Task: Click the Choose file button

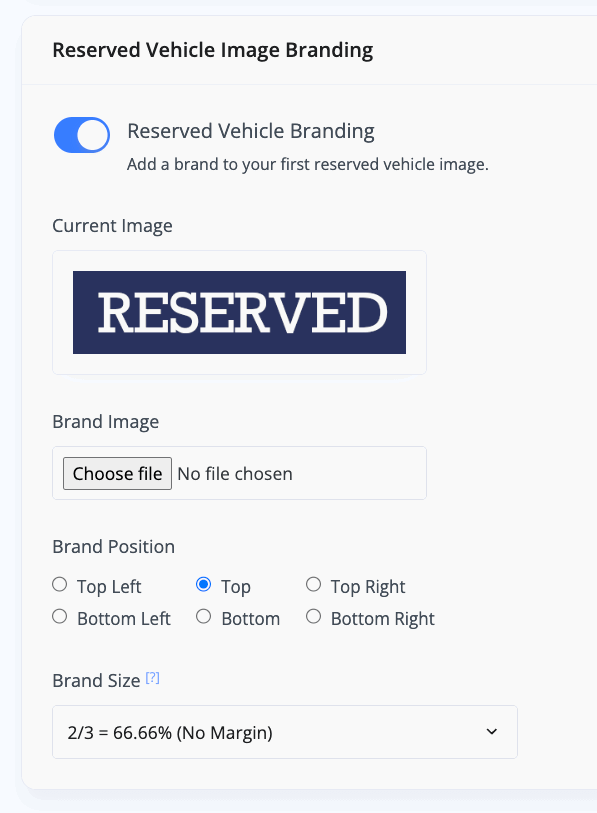Action: pyautogui.click(x=117, y=473)
